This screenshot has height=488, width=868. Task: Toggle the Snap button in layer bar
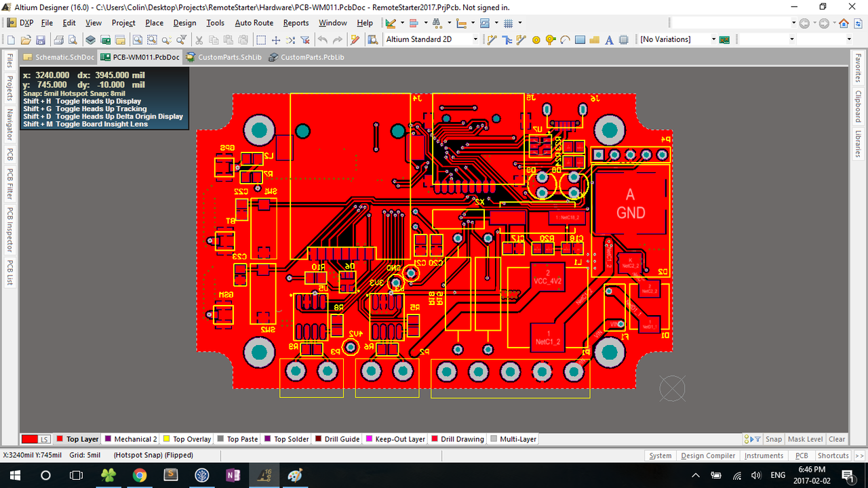tap(774, 439)
